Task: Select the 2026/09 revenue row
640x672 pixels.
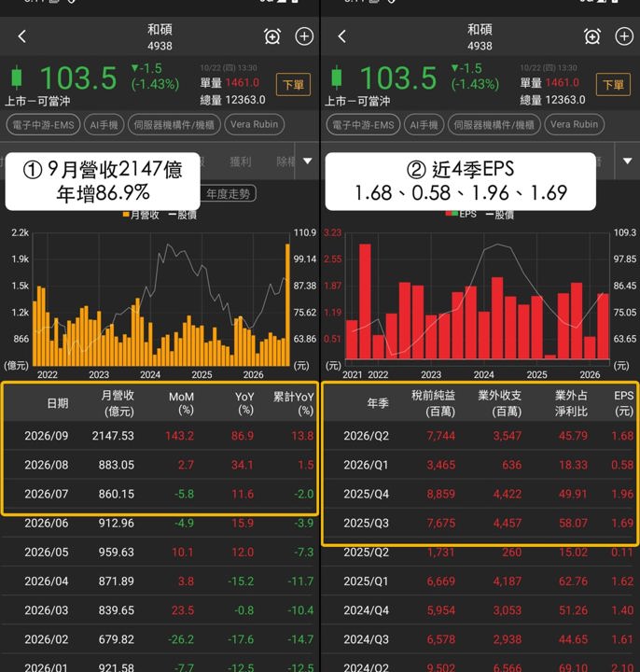Action: [160, 436]
